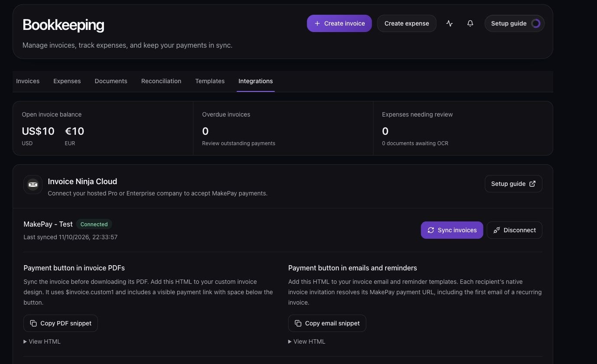The image size is (597, 364).
Task: Click the plus icon in Create invoice
Action: 318,23
